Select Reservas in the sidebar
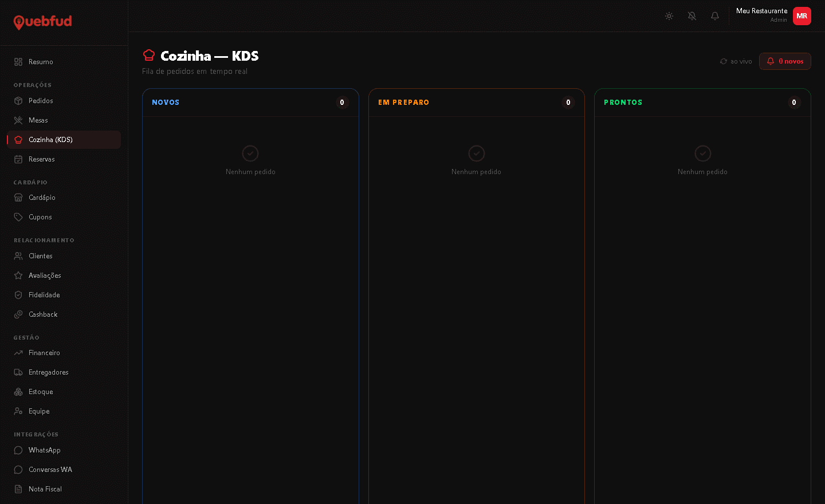This screenshot has width=825, height=504. (x=64, y=159)
